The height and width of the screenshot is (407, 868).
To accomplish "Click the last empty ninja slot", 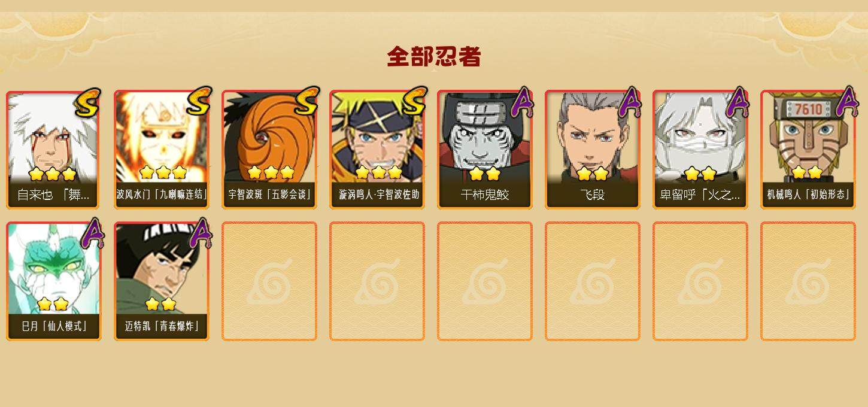I will pyautogui.click(x=808, y=281).
